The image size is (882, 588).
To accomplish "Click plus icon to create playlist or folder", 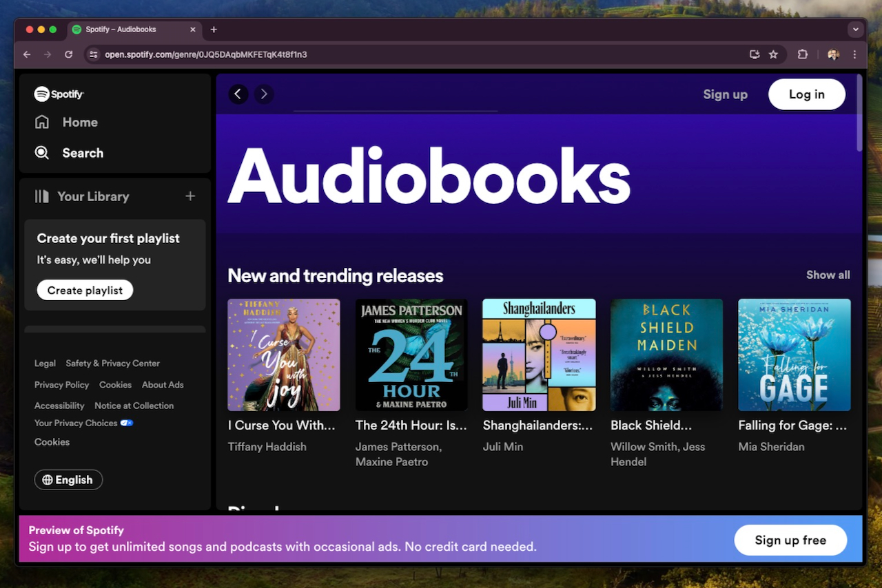I will (x=190, y=196).
